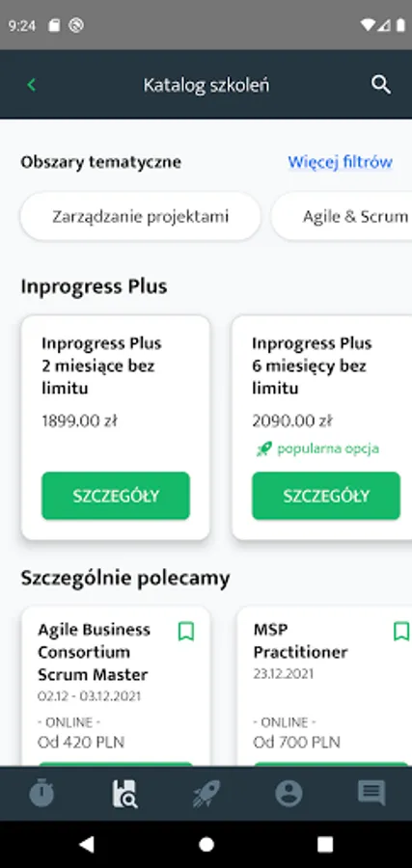
Task: Bookmark the Agile Business Consortium Scrum Master course
Action: click(x=186, y=632)
